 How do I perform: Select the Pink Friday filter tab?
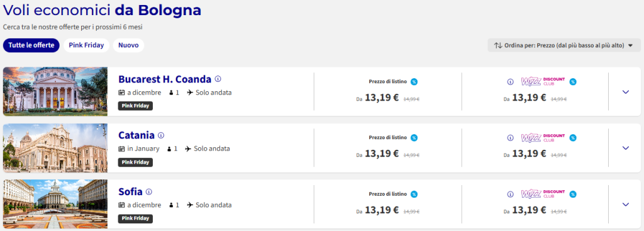click(86, 45)
